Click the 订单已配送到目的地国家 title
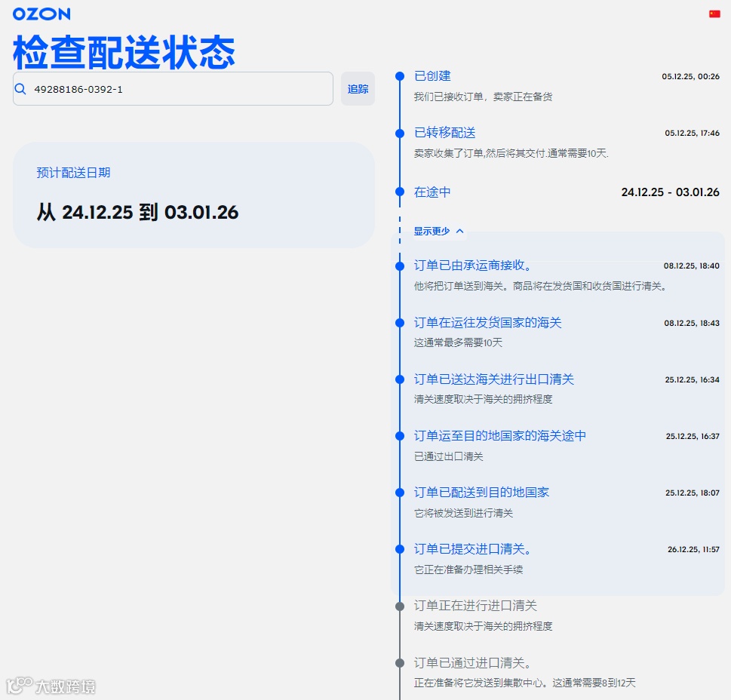 (481, 492)
